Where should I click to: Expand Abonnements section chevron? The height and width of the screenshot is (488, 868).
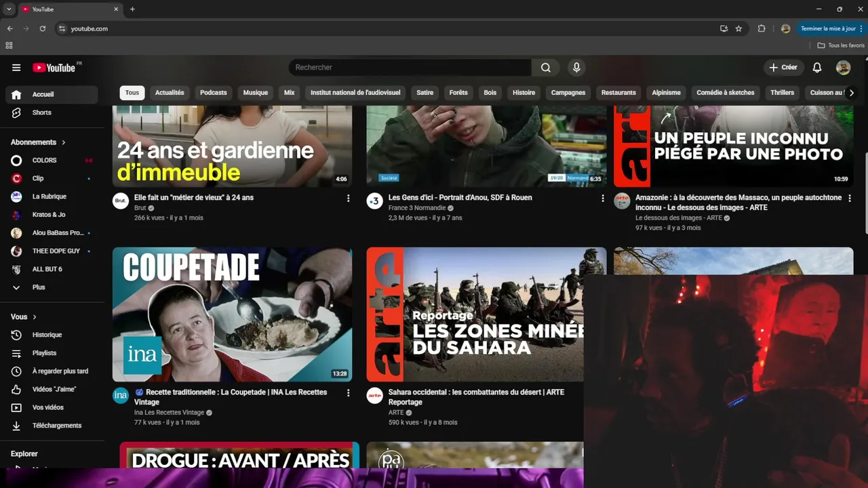click(x=64, y=142)
